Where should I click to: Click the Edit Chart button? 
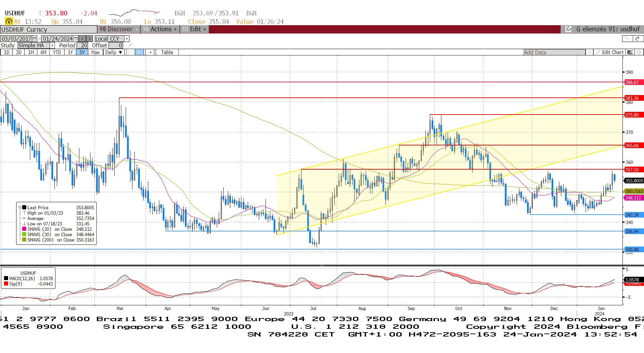[x=610, y=52]
